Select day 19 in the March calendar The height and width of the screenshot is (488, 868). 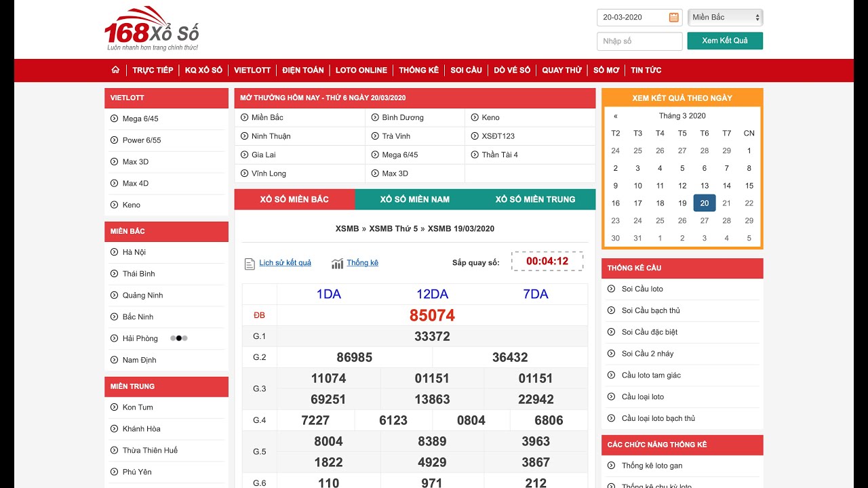pyautogui.click(x=682, y=203)
